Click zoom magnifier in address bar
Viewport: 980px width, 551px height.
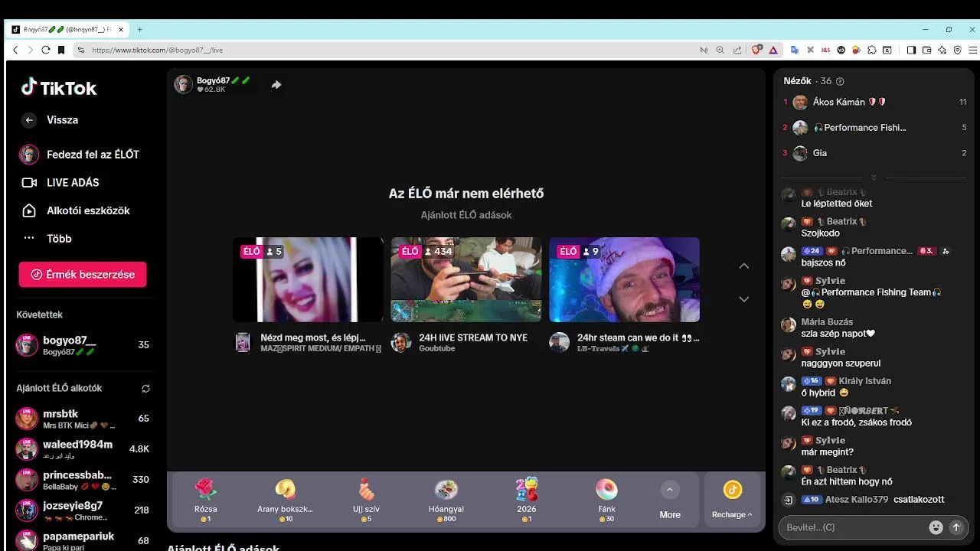click(720, 50)
